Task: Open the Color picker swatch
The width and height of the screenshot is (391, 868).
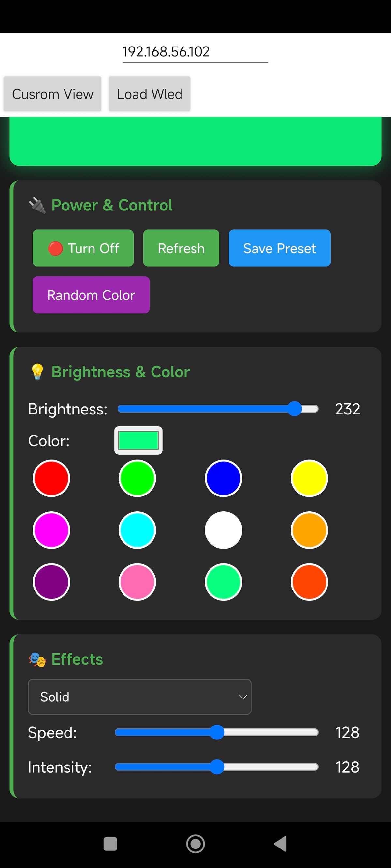Action: click(x=138, y=441)
